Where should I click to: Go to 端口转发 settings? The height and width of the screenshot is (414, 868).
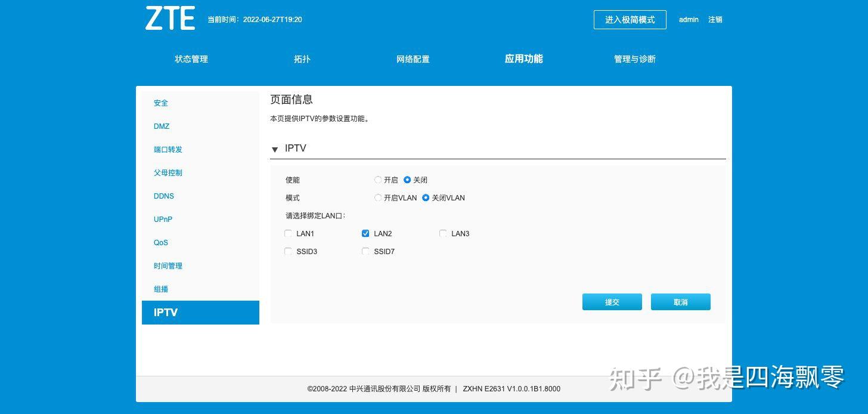click(168, 149)
